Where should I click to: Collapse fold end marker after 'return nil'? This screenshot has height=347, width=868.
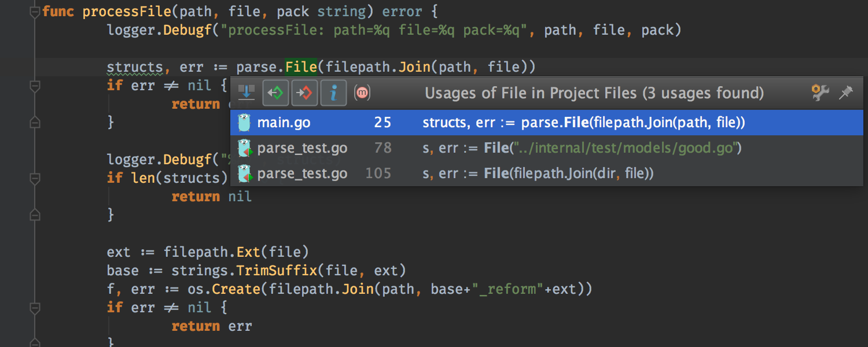click(35, 215)
